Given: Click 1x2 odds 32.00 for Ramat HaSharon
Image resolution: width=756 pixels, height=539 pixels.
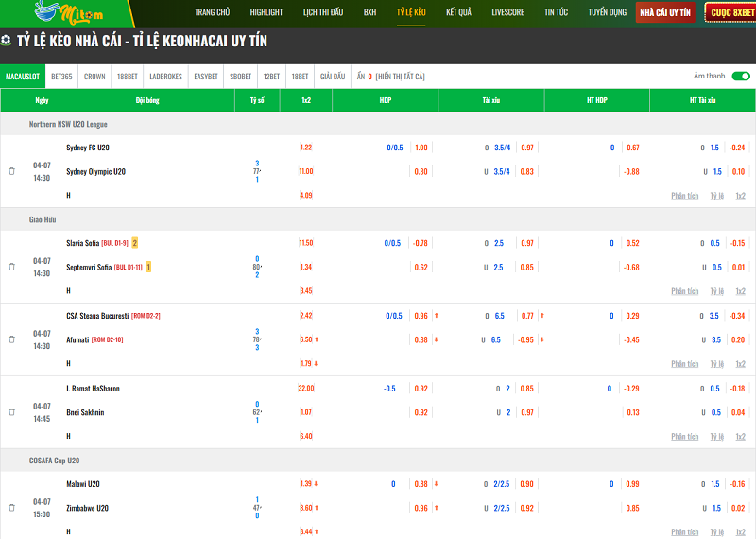Looking at the screenshot, I should click(x=306, y=388).
